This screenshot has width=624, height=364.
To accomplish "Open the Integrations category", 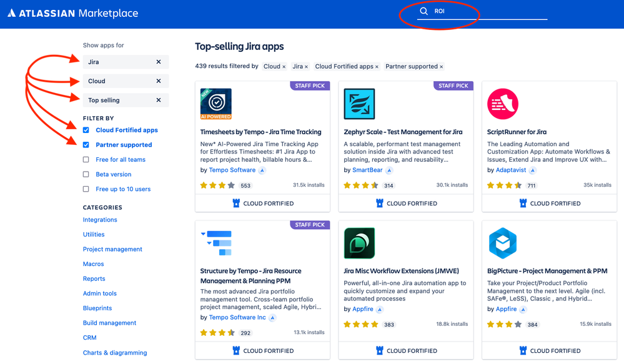I will pos(100,220).
